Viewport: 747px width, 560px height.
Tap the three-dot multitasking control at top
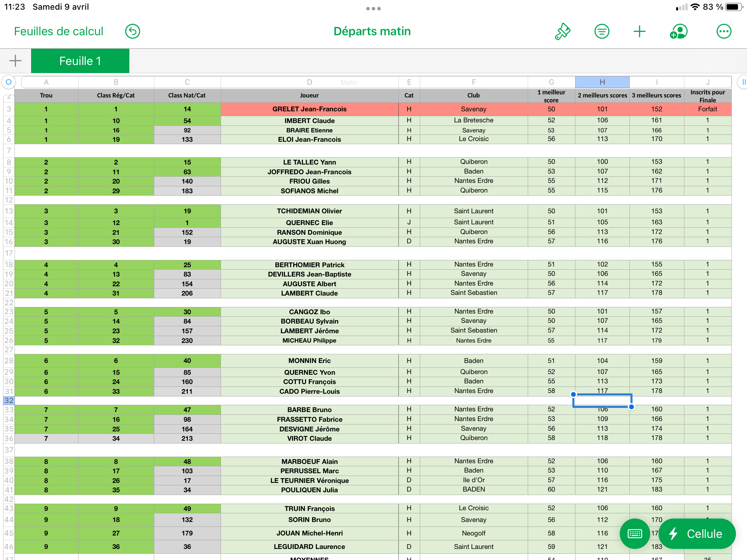point(373,9)
